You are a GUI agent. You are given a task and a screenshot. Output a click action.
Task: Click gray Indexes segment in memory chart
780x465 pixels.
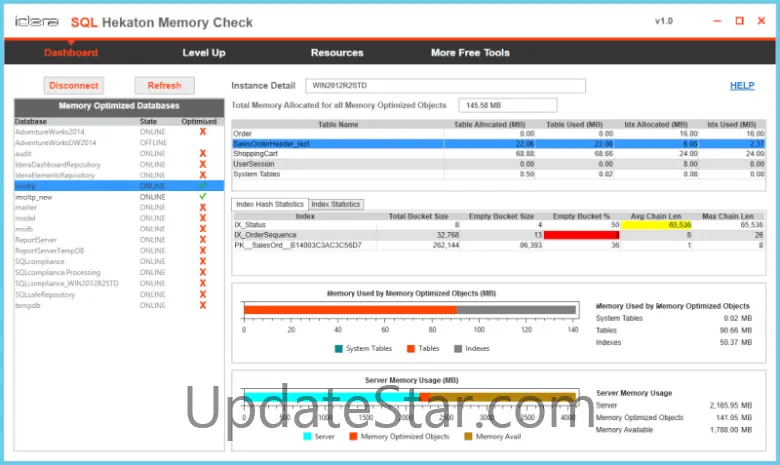coord(516,310)
